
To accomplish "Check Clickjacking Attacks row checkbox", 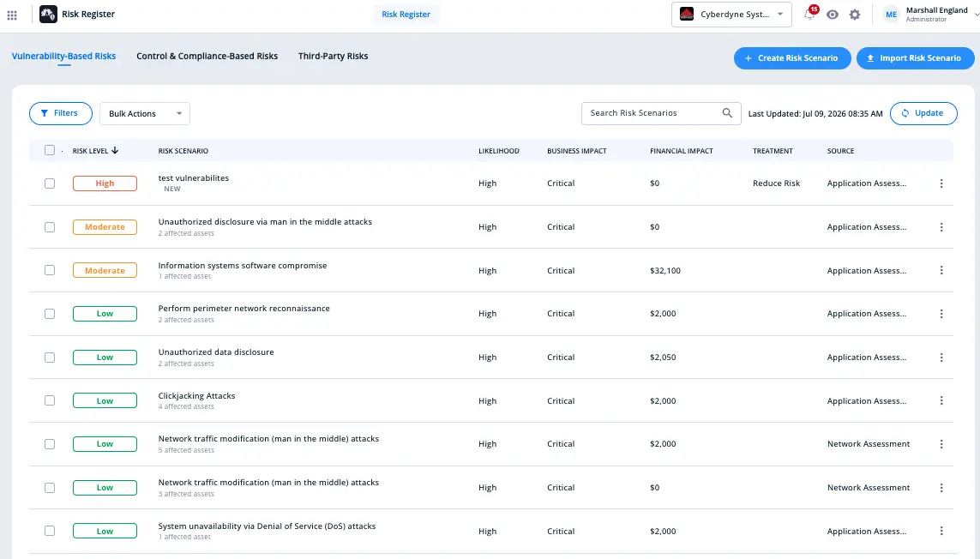I will tap(50, 400).
